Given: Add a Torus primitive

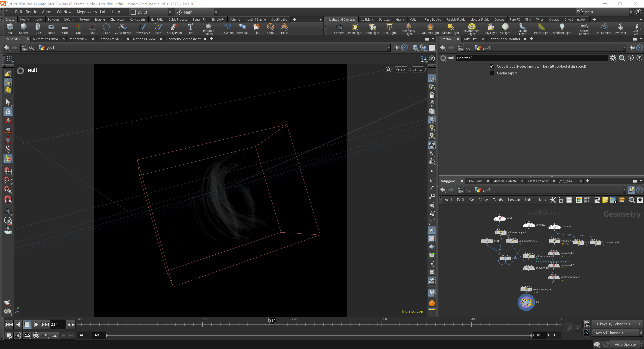Looking at the screenshot, I should click(x=51, y=29).
